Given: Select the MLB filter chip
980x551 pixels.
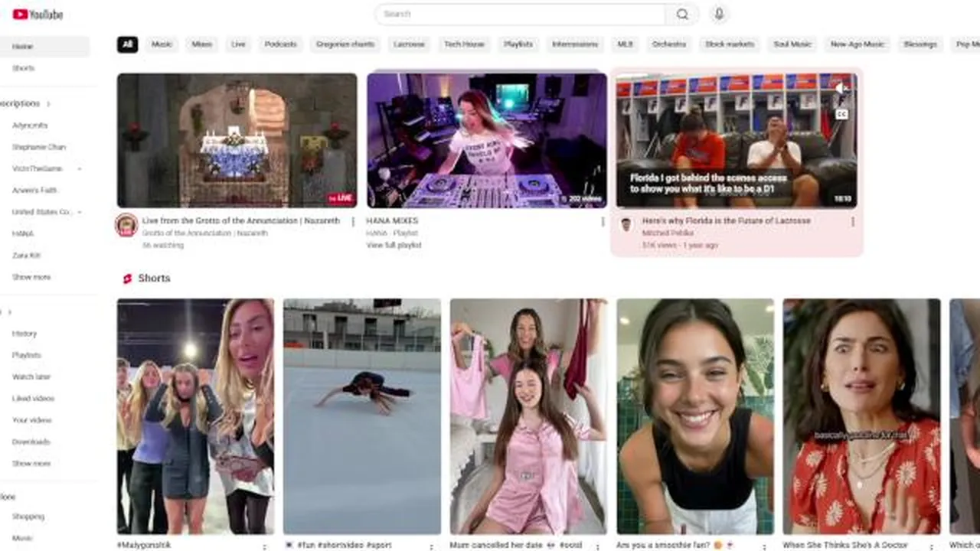Looking at the screenshot, I should tap(626, 44).
